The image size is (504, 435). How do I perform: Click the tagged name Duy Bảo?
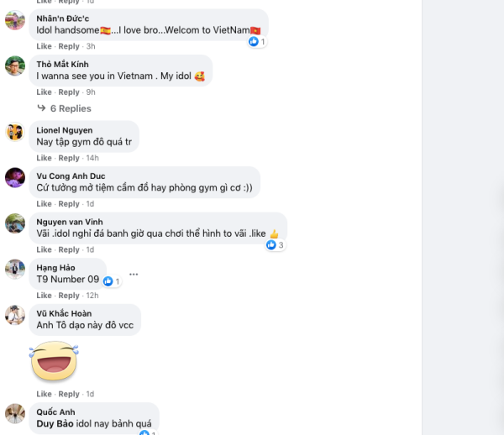55,423
